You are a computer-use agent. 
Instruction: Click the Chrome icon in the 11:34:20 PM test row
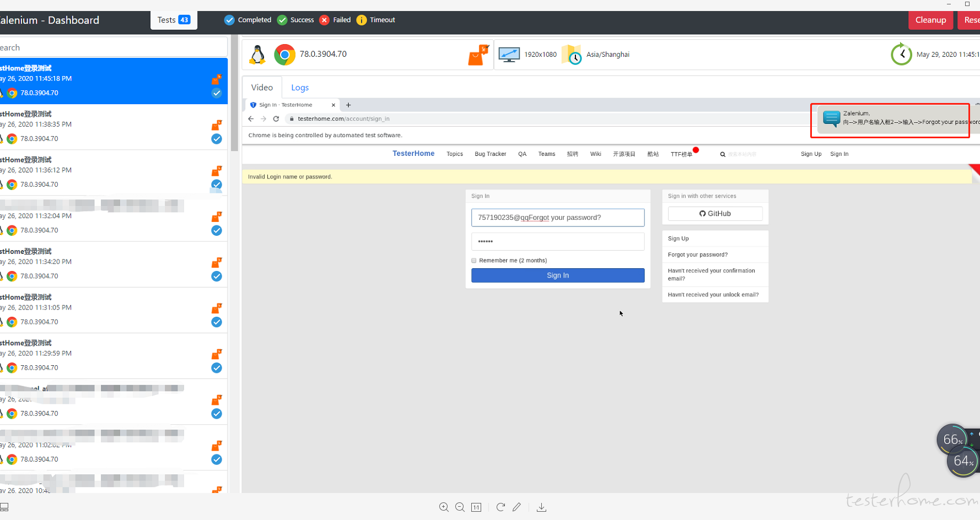point(12,276)
